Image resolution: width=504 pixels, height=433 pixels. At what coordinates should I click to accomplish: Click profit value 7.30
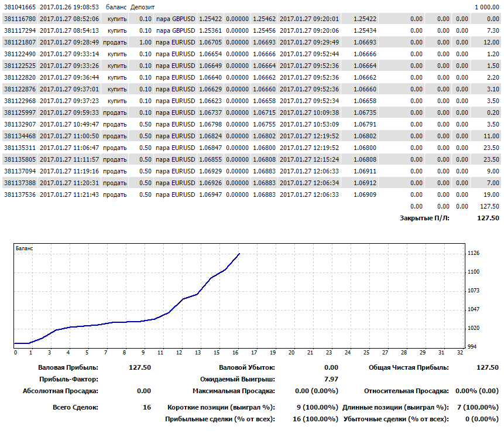coord(493,30)
